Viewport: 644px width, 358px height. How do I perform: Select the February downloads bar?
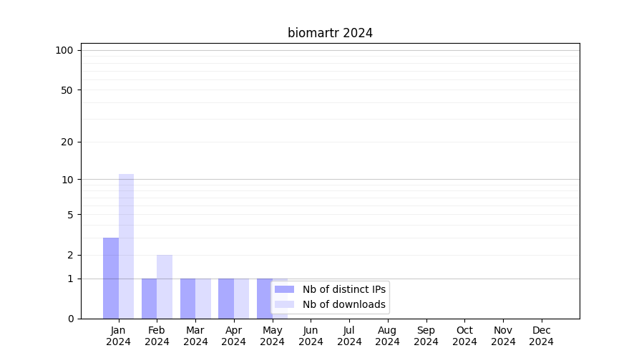(165, 286)
